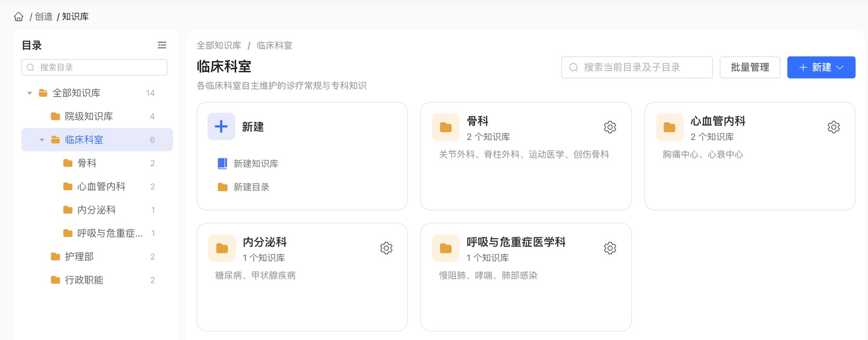Viewport: 868px width, 340px height.
Task: Go to the home icon in breadcrumb
Action: (x=19, y=17)
